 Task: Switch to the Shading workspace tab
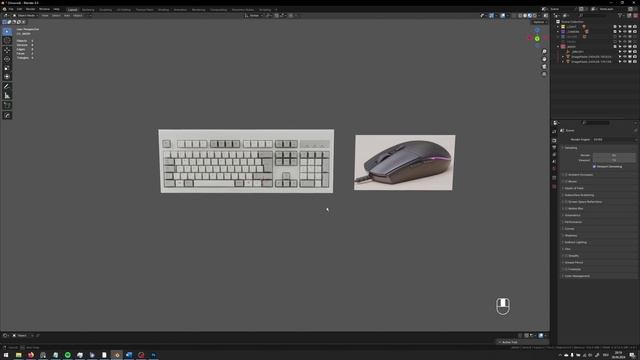[x=163, y=9]
